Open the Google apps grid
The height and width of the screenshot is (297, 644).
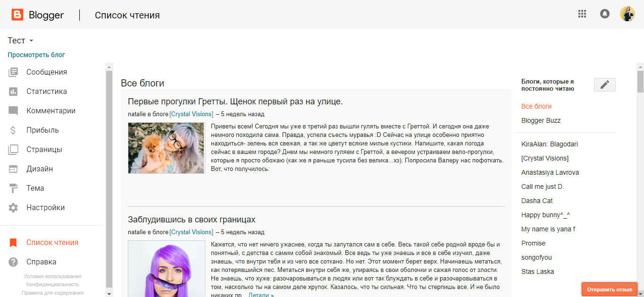click(x=582, y=14)
